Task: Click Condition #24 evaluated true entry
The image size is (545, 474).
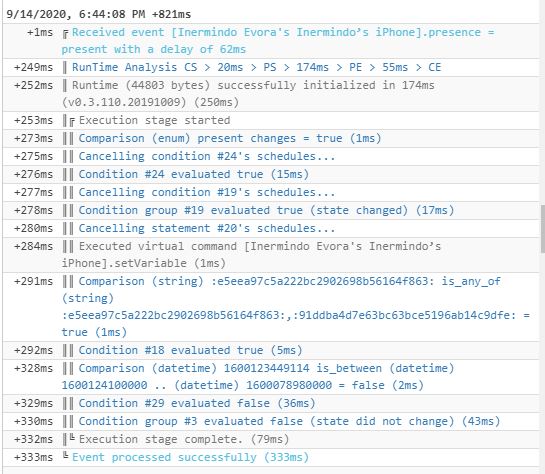Action: (194, 174)
